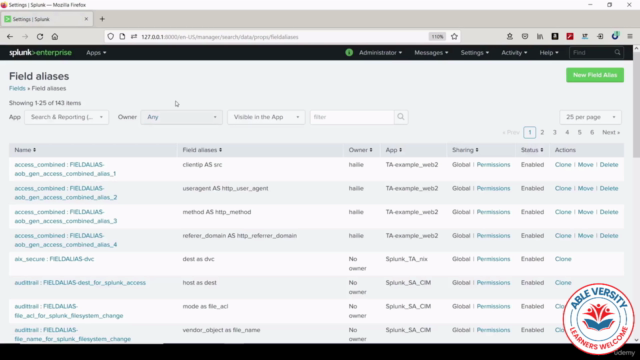
Task: Sort table by Status column
Action: 532,150
